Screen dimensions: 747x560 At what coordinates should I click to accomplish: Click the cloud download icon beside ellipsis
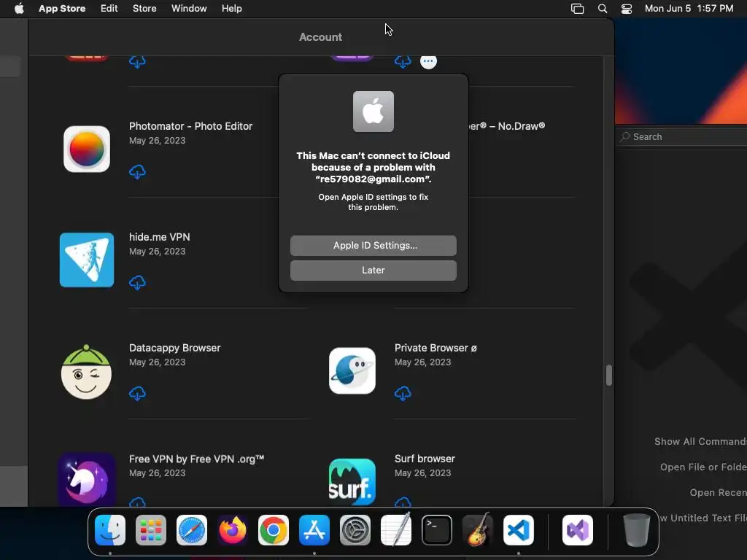(x=403, y=61)
